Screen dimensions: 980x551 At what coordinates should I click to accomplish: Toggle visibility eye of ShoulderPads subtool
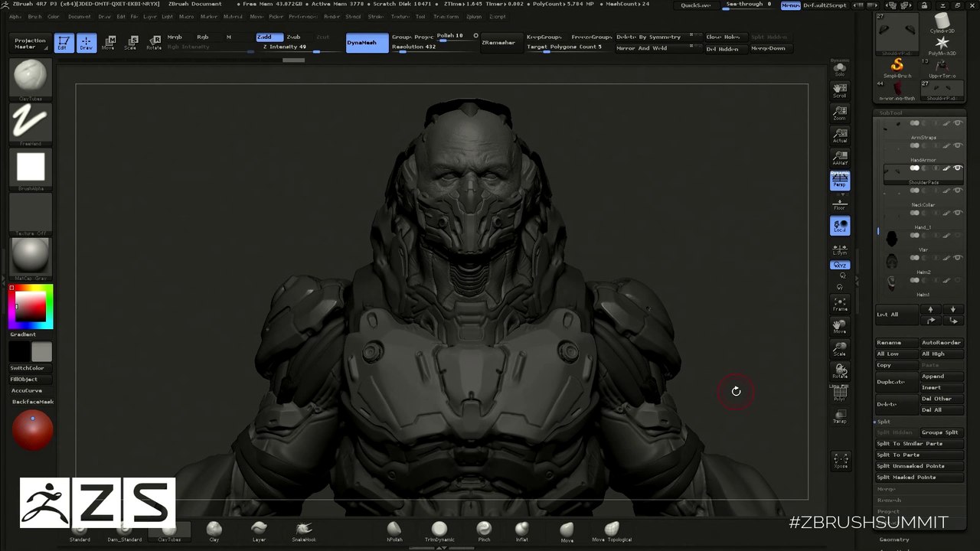pos(957,168)
